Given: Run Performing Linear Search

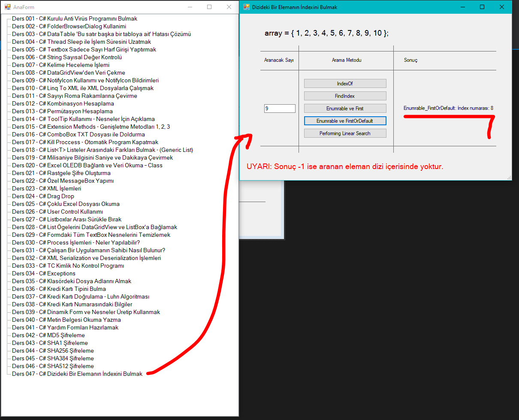Looking at the screenshot, I should click(345, 133).
